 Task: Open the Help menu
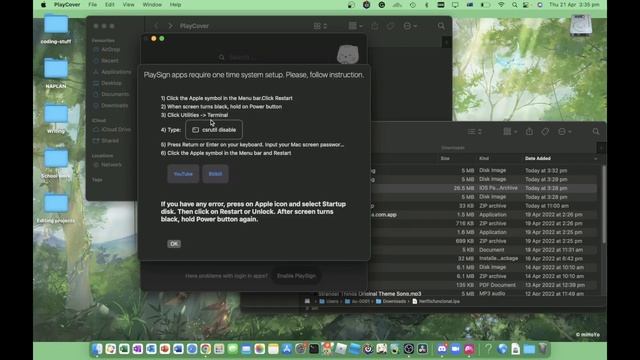176,4
